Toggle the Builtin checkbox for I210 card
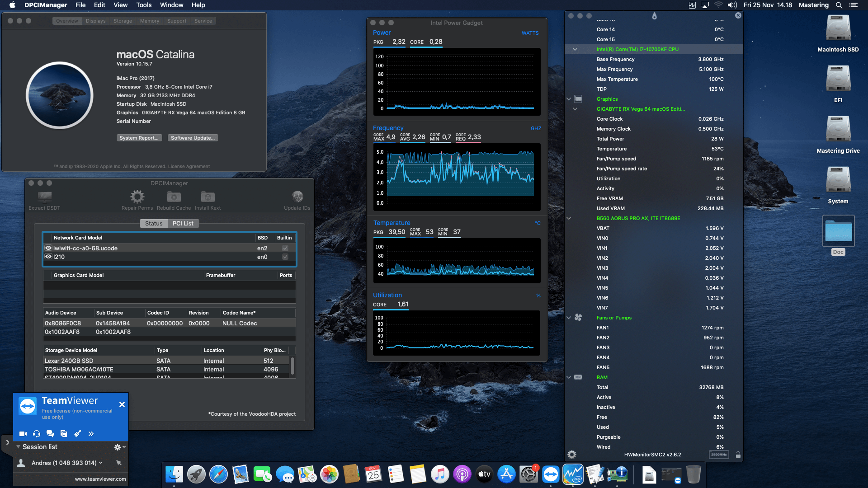868x488 pixels. (x=285, y=257)
